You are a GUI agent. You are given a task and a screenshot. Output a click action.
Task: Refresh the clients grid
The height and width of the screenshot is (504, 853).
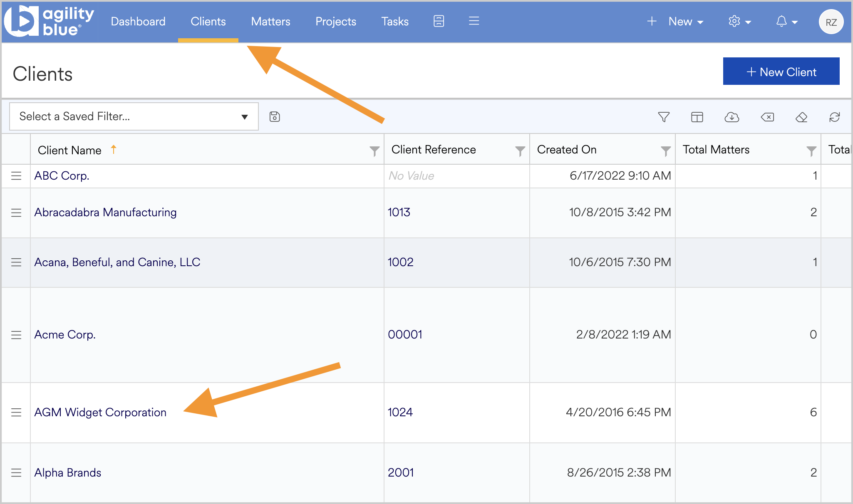[835, 117]
